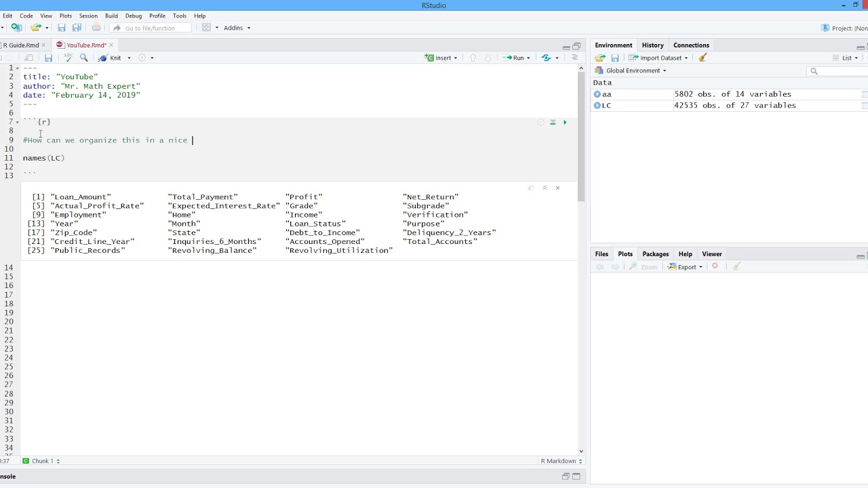Click editor vertical scrollbar thumb
868x488 pixels.
click(x=581, y=137)
